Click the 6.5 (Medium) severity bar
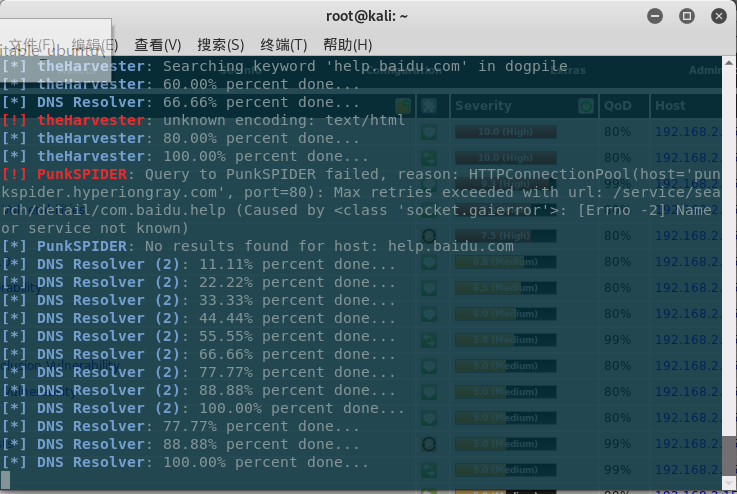Viewport: 737px width, 494px height. pyautogui.click(x=506, y=288)
